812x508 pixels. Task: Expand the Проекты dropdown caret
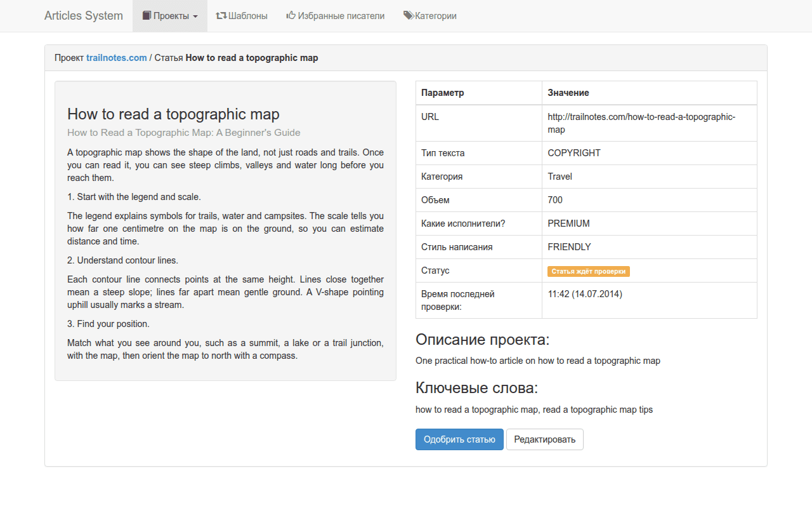coord(195,17)
